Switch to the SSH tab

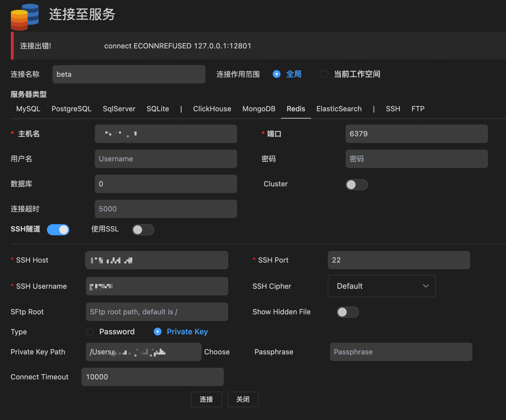click(x=393, y=109)
